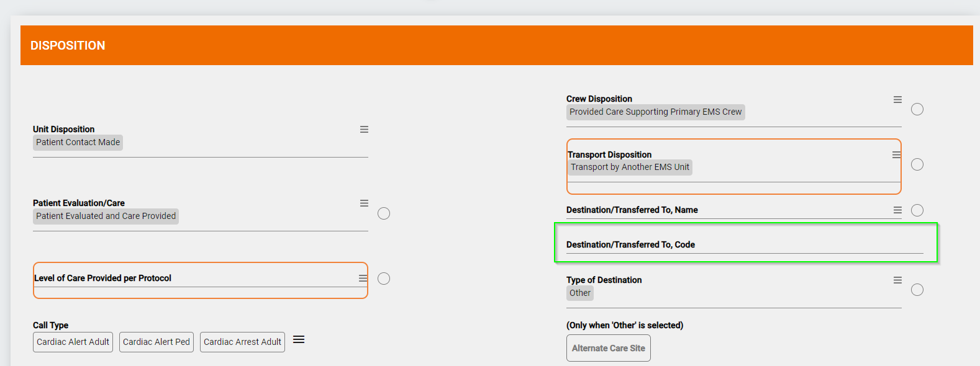Choose the Cardiac Alert Ped call type

157,342
